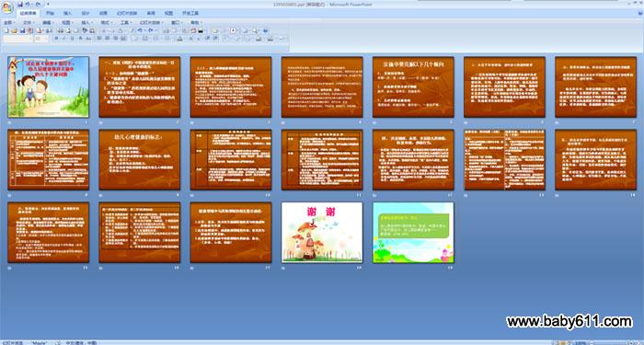Open the Customize Quick Access Toolbar arrow
The height and width of the screenshot is (345, 644).
(x=48, y=4)
